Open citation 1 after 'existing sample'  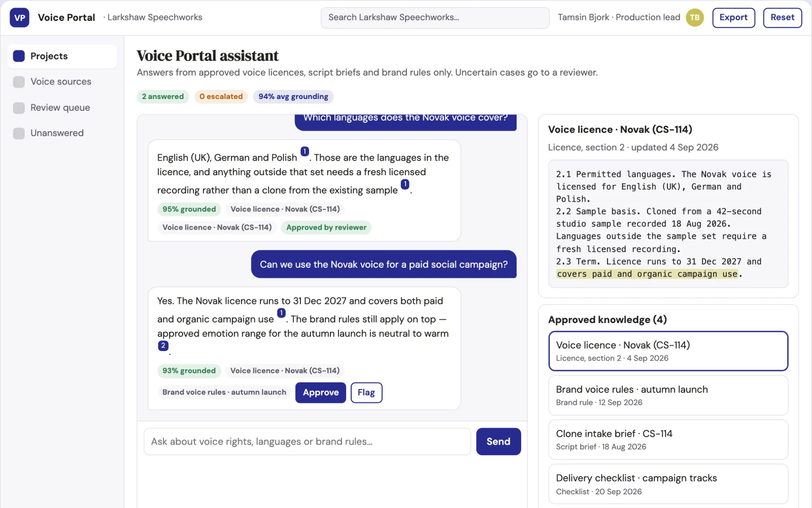[405, 184]
